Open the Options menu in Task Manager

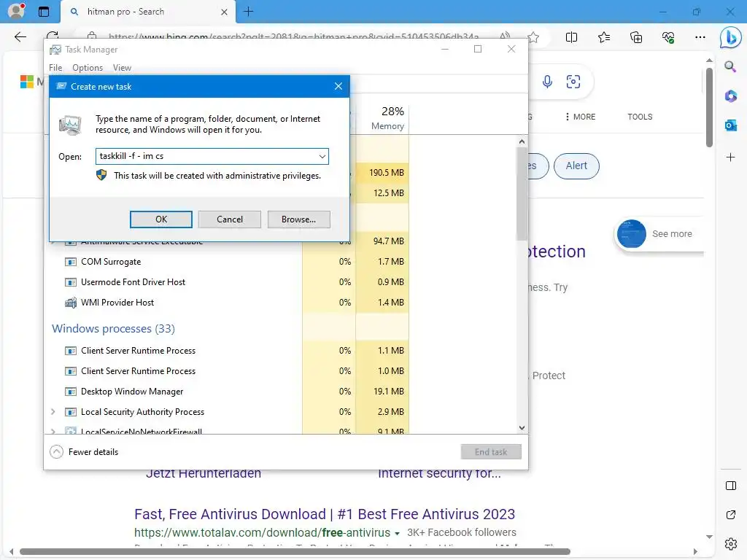tap(88, 68)
